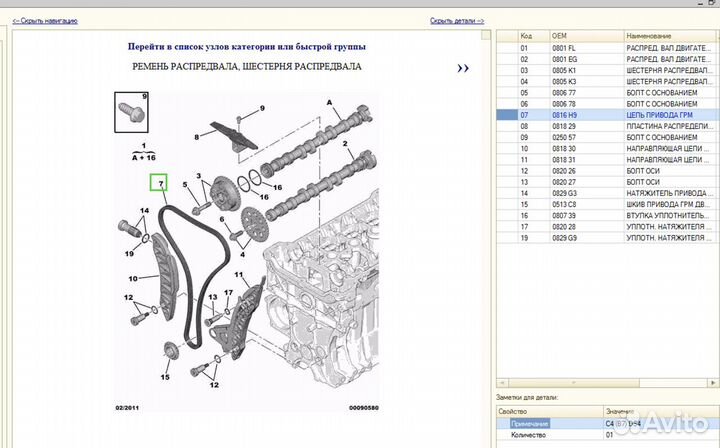Click callout A above the camshaft
Image resolution: width=720 pixels, height=448 pixels.
pos(329,103)
